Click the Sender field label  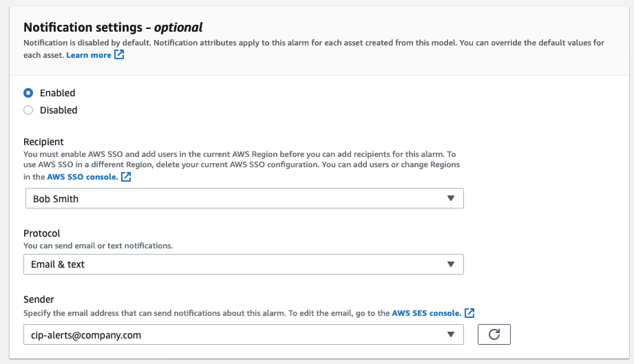point(39,299)
